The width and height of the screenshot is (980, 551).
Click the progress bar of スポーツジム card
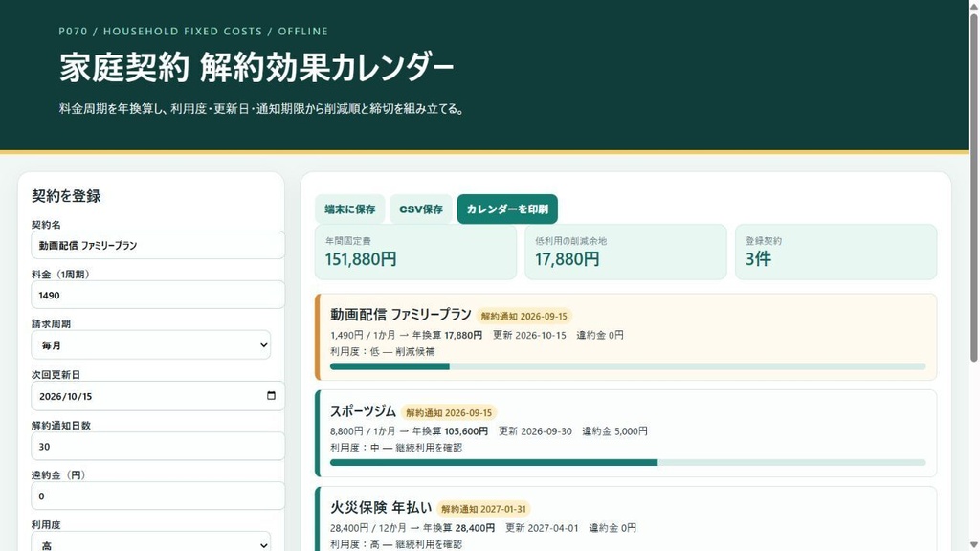coord(628,463)
